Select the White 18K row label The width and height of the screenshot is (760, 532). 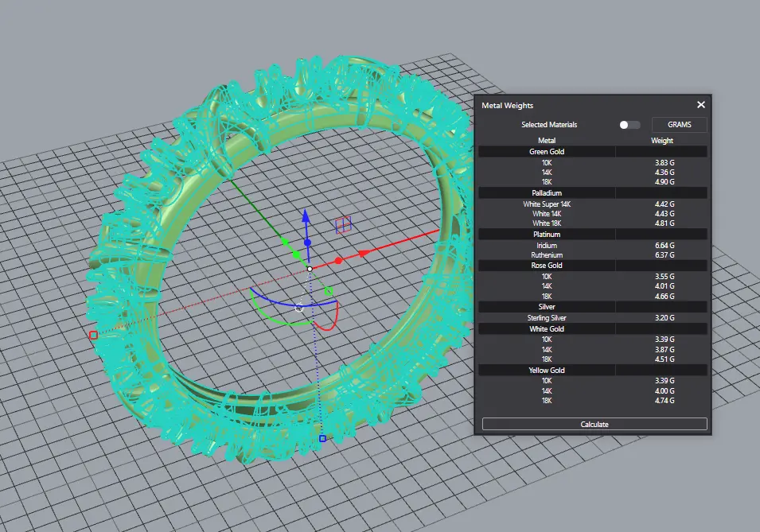pyautogui.click(x=547, y=223)
